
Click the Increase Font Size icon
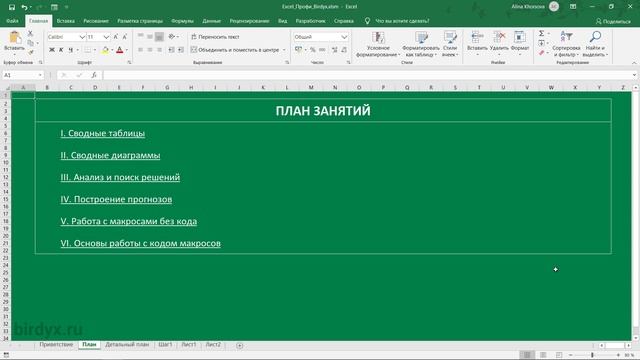tap(116, 37)
